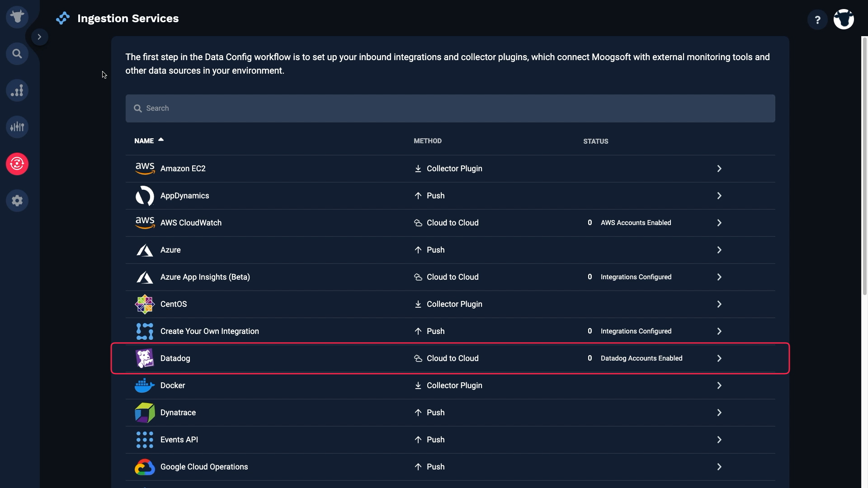Open the sidebar dots-and-line chart icon

tap(17, 90)
